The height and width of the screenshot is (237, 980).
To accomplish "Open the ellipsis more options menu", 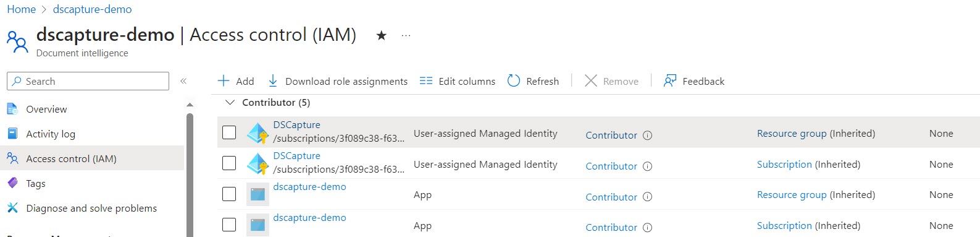I will pyautogui.click(x=406, y=35).
